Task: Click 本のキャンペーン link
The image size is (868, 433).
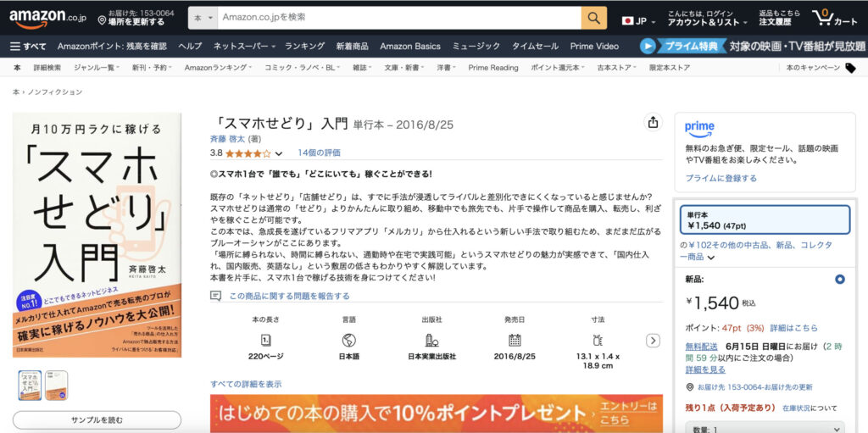Action: 813,68
